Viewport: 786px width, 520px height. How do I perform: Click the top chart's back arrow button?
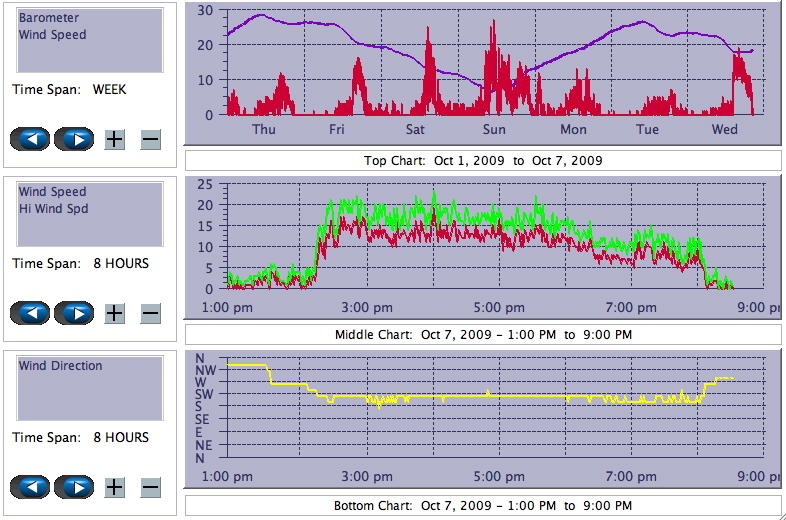[31, 139]
